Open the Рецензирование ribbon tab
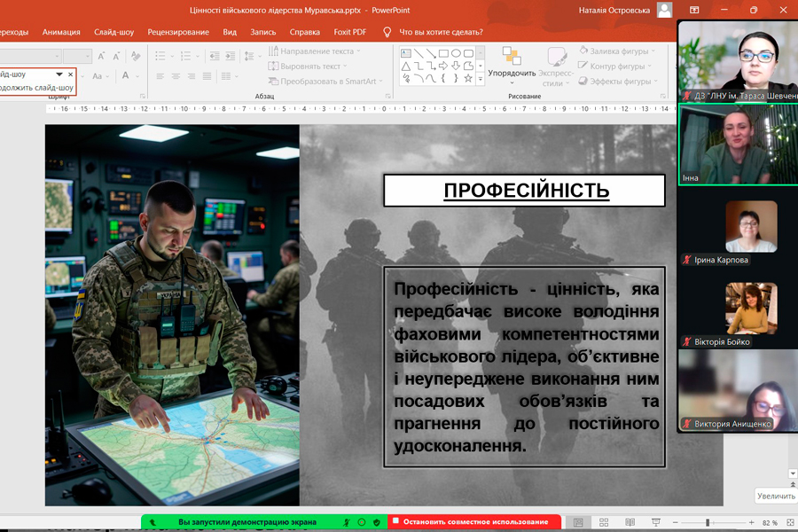This screenshot has height=532, width=798. click(178, 32)
